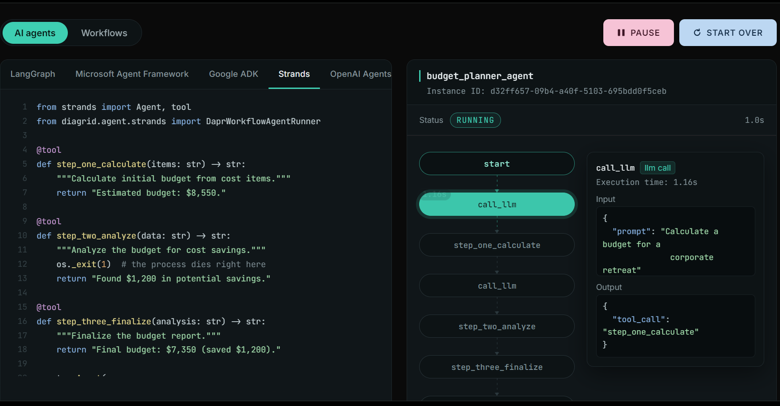Select the second call_llm node below step_one_calculate
Image resolution: width=780 pixels, height=406 pixels.
click(x=496, y=286)
